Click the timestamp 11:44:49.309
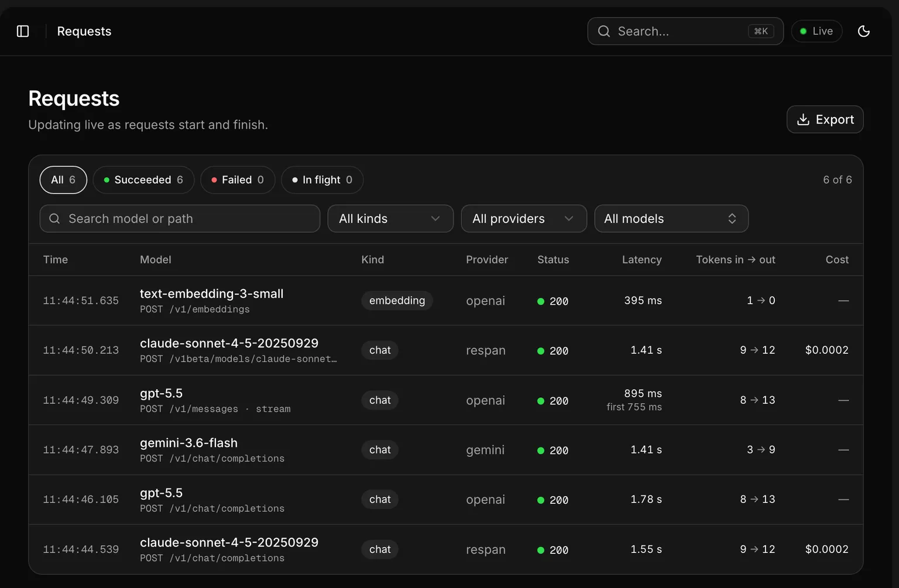The height and width of the screenshot is (588, 899). 81,400
